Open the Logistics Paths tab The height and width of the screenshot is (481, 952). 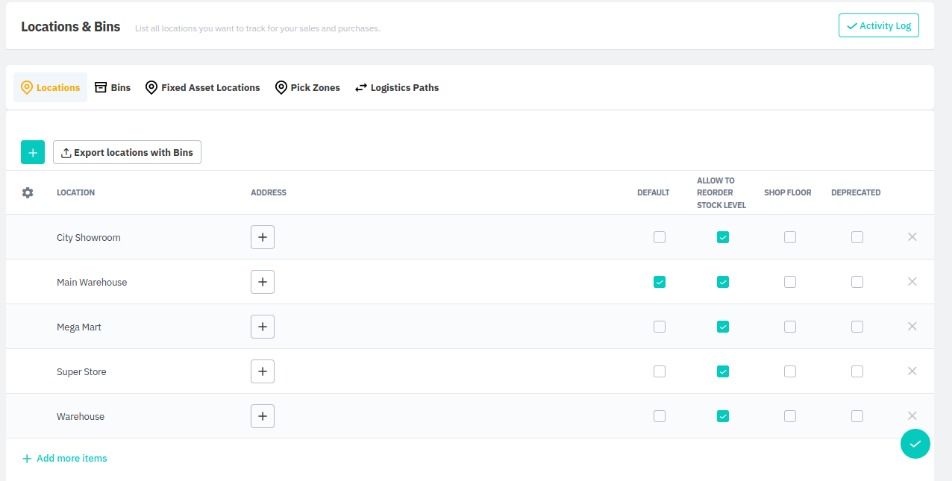click(x=397, y=88)
